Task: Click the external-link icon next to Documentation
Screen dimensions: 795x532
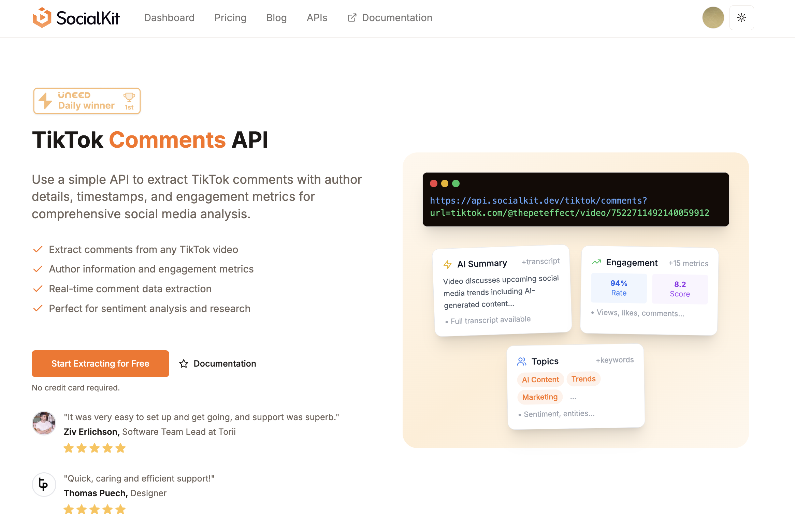Action: click(x=352, y=17)
